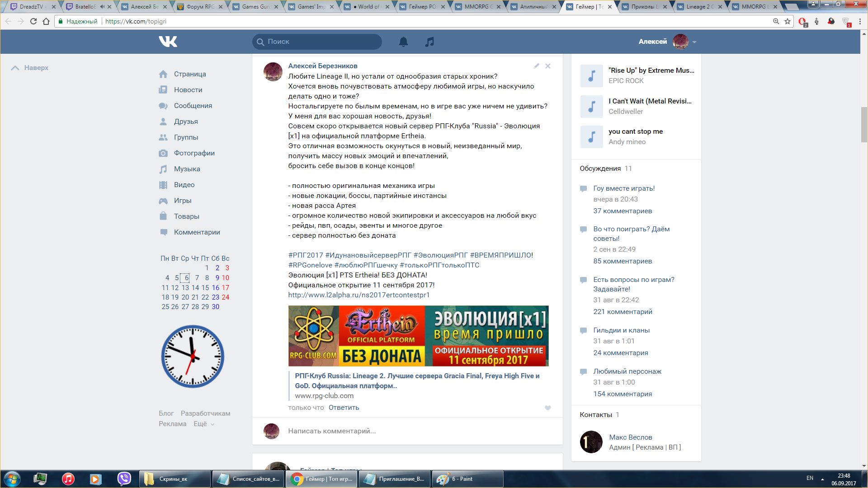Open Страница in left sidebar
Screen dimensions: 868x488
tap(190, 74)
